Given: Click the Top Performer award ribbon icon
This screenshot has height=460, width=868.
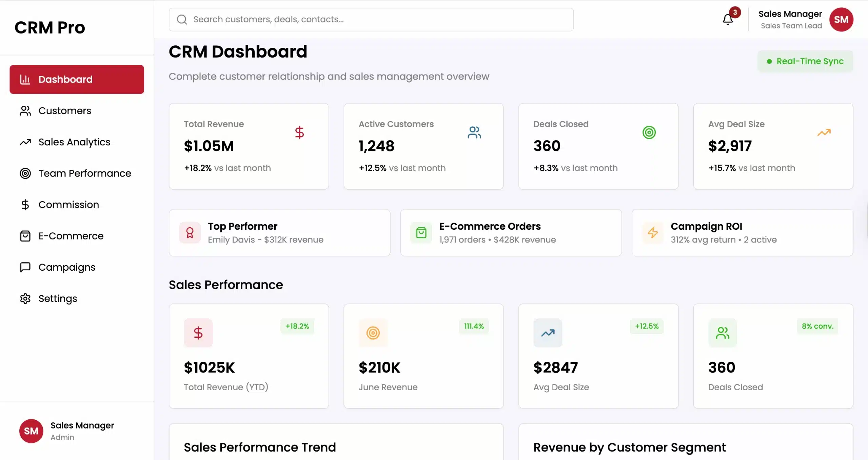Looking at the screenshot, I should tap(190, 233).
